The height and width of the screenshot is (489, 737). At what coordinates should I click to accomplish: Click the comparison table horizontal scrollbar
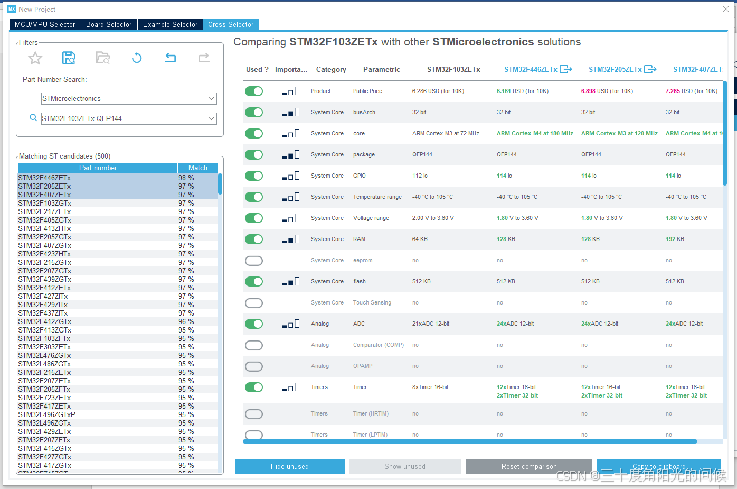[x=470, y=442]
